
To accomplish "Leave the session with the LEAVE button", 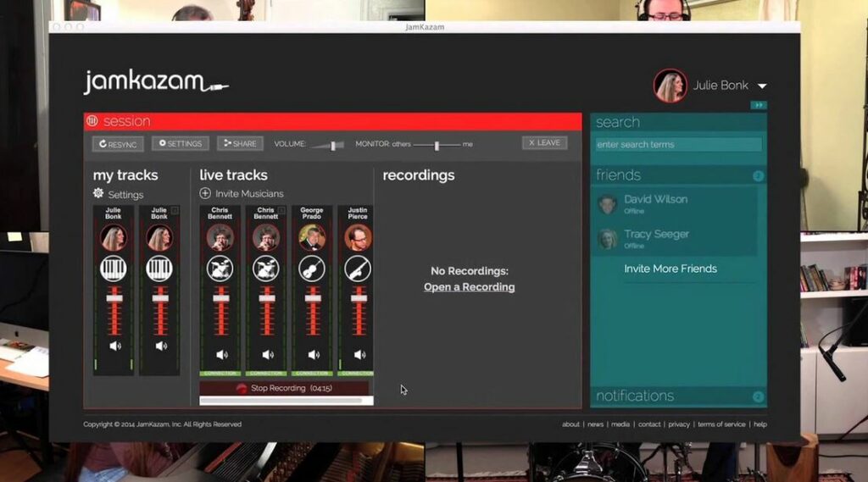I will coord(545,143).
